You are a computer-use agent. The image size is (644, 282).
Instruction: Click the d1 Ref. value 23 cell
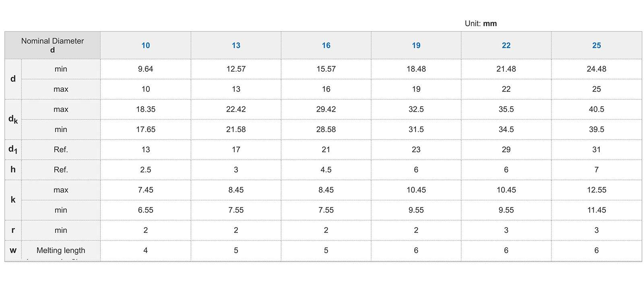[x=416, y=149]
